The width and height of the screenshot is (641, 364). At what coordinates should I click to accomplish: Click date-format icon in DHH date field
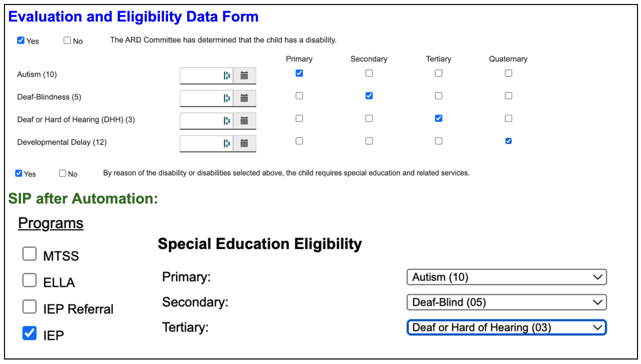(x=227, y=121)
